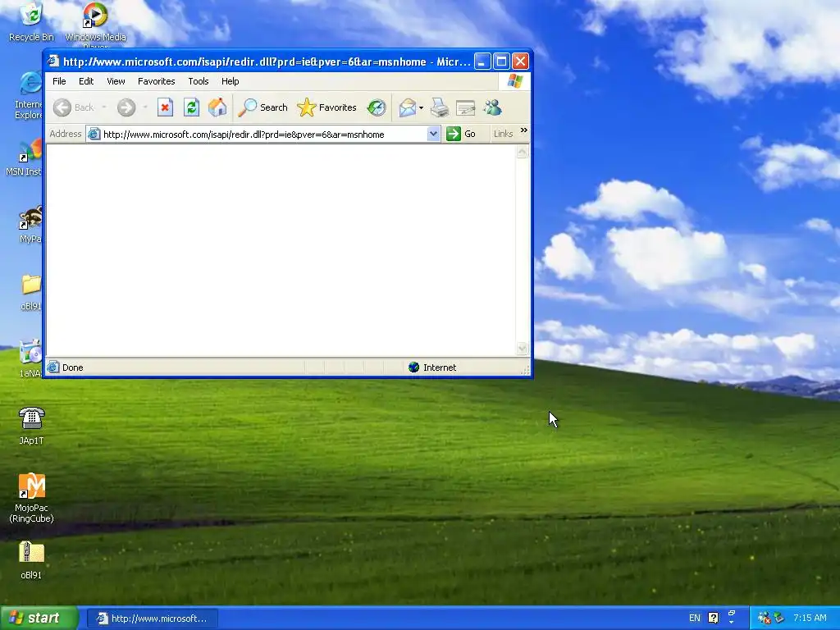Screen dimensions: 840x630
Task: Open the History clock icon
Action: pyautogui.click(x=377, y=107)
